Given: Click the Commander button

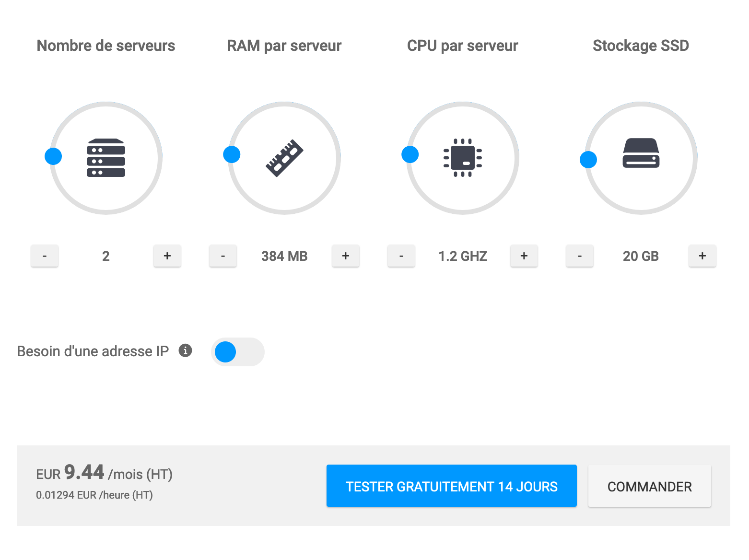Looking at the screenshot, I should click(x=650, y=486).
